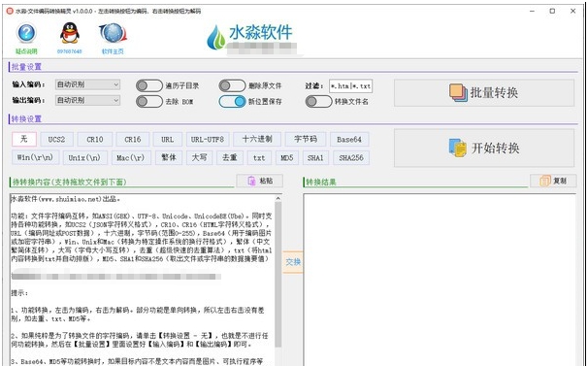Select the Mac(\r) line ending option
This screenshot has height=366, width=588.
(x=131, y=157)
